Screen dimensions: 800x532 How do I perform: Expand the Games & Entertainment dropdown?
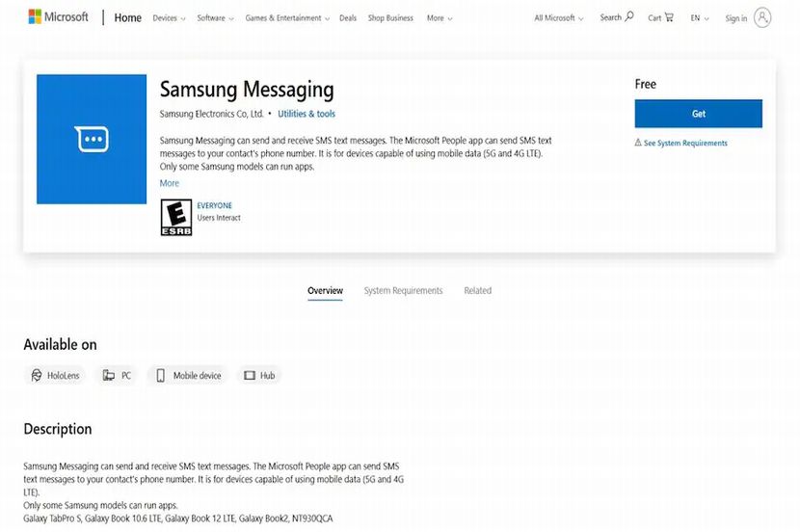(x=287, y=18)
